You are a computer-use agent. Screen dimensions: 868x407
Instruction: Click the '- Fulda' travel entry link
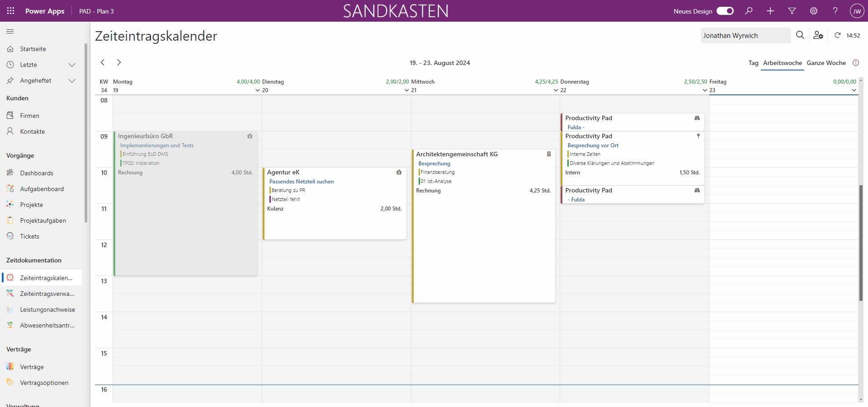(x=576, y=200)
